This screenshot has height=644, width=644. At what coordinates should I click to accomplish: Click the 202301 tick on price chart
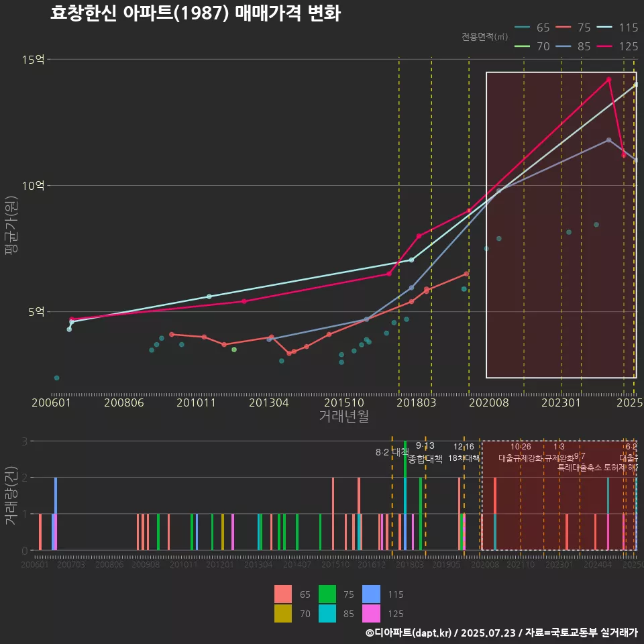click(561, 402)
